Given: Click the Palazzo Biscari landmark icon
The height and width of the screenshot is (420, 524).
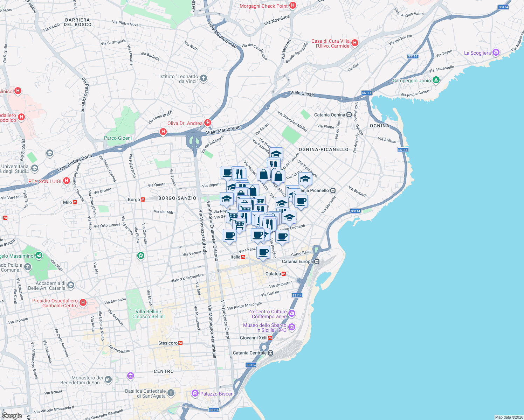Looking at the screenshot, I should pyautogui.click(x=195, y=393).
